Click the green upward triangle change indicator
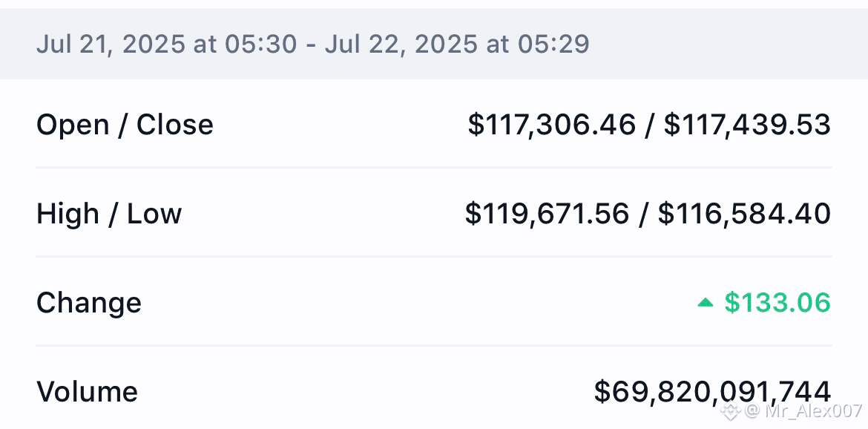This screenshot has width=868, height=429. 706,302
